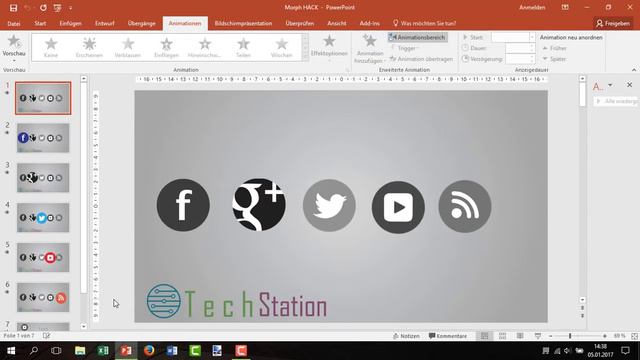Screen dimensions: 640x360
Task: Click Anmelden in the title bar
Action: pos(532,8)
